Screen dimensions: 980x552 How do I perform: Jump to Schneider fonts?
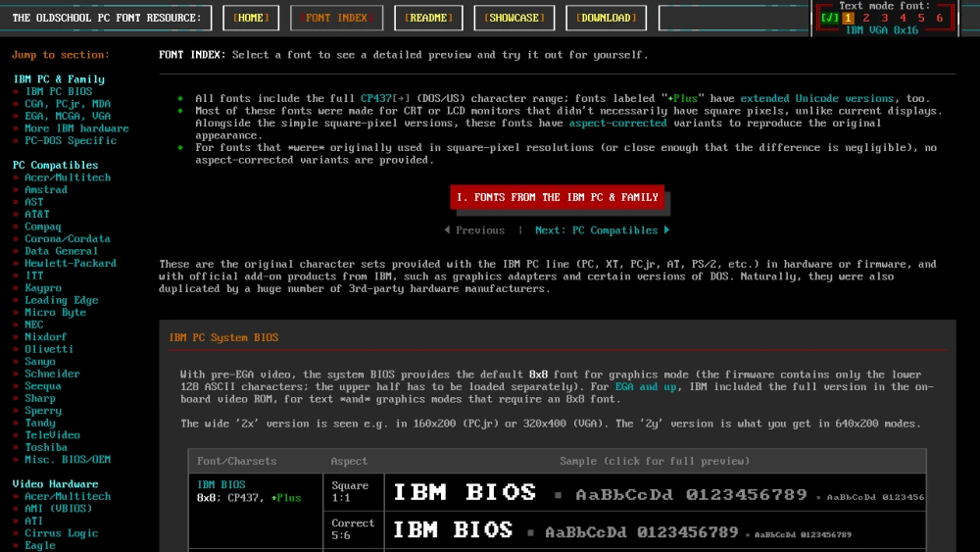click(52, 374)
